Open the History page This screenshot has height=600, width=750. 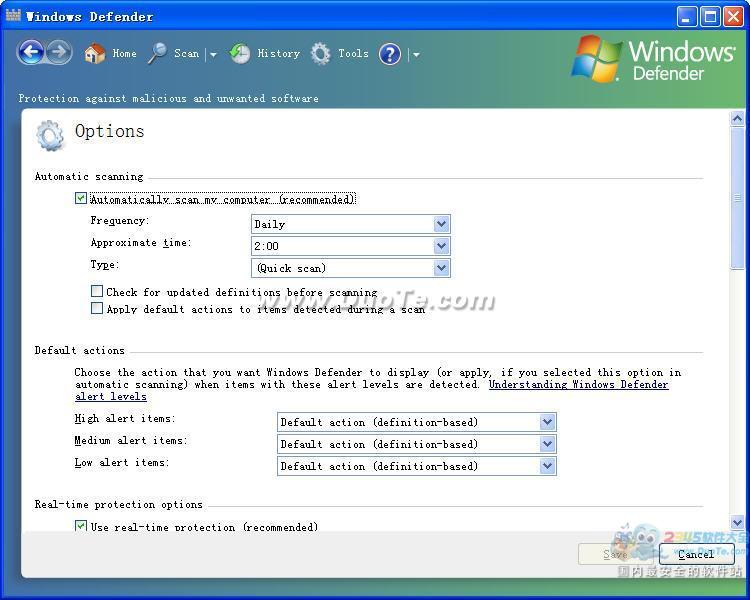click(x=278, y=53)
